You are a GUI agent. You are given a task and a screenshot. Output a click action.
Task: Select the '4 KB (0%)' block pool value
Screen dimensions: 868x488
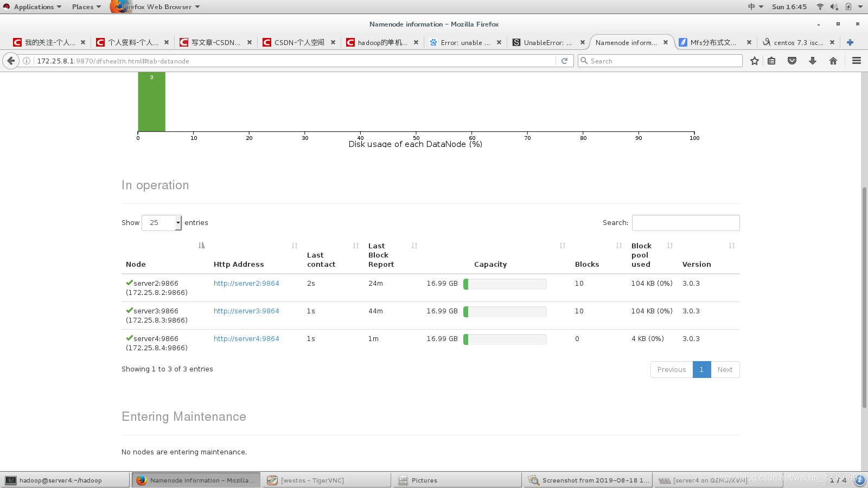(x=647, y=339)
